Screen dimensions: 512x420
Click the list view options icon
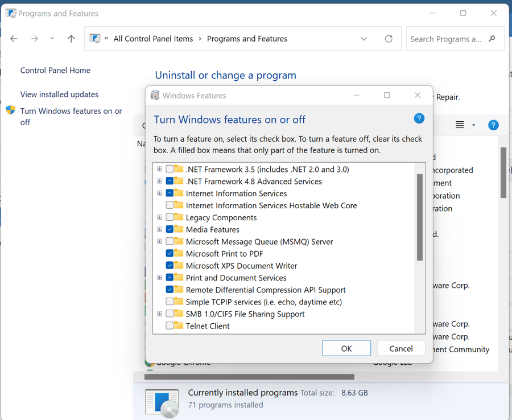[x=460, y=125]
